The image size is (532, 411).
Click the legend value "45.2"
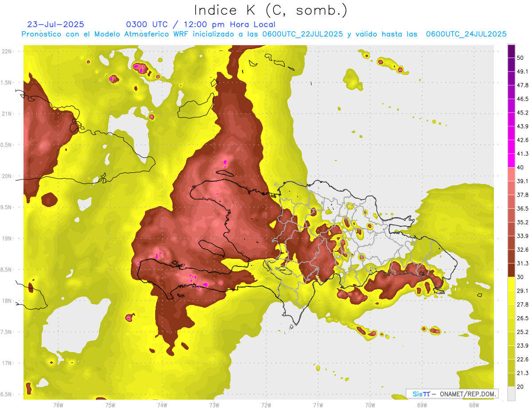click(523, 113)
